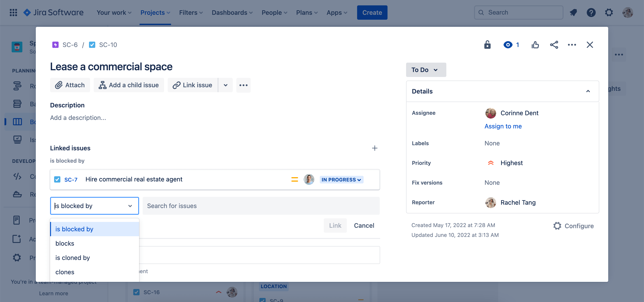Click the Search for issues input field
The height and width of the screenshot is (302, 644).
click(x=262, y=205)
